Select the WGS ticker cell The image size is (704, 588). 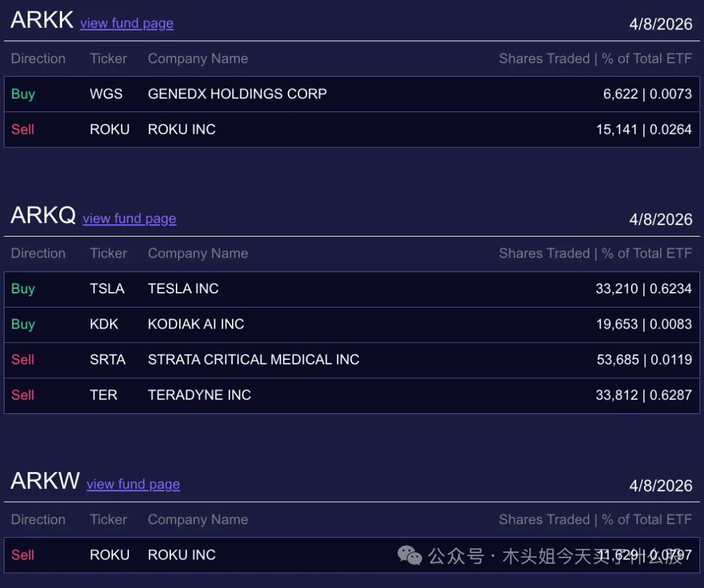(x=106, y=94)
